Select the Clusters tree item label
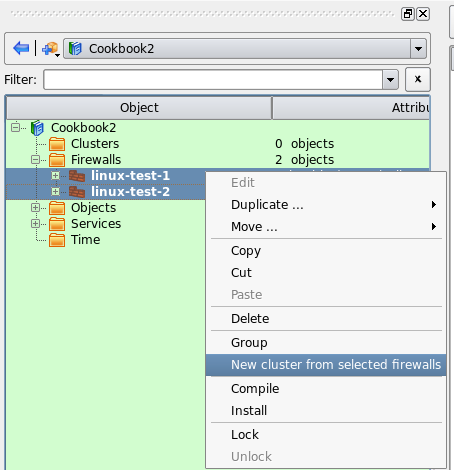The image size is (454, 470). 95,144
